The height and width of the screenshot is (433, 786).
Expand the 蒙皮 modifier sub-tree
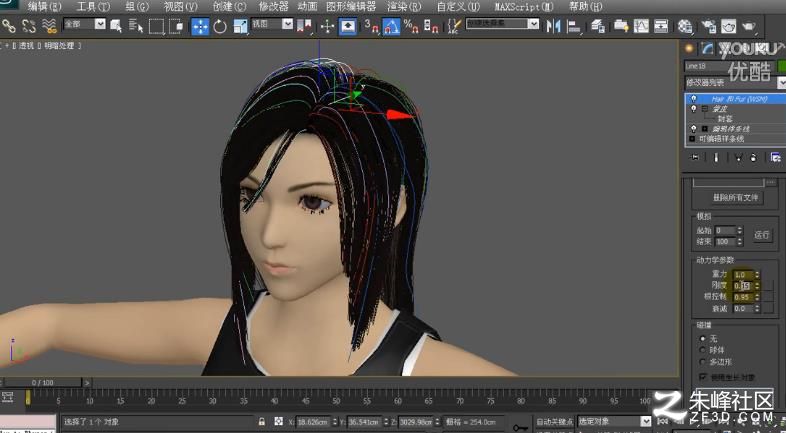pos(705,109)
